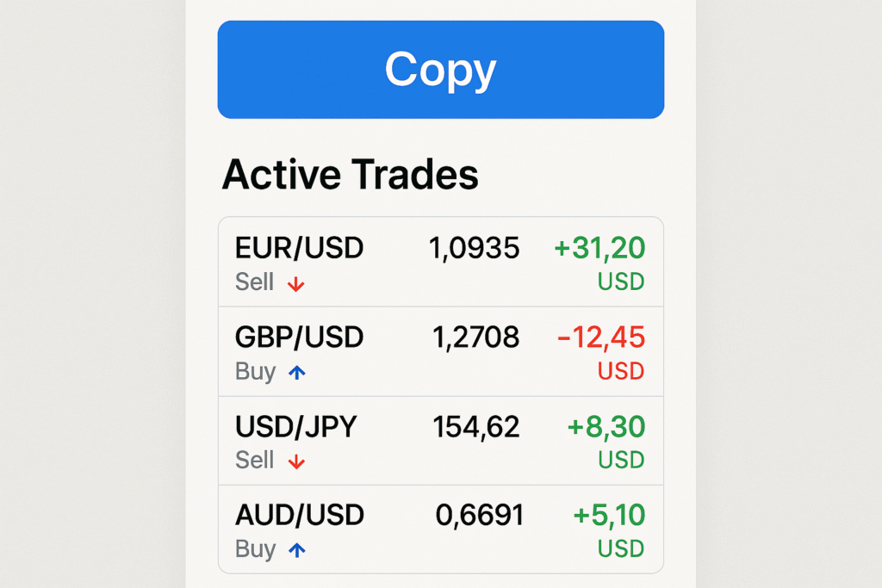Select the EUR/USD pair name

299,249
